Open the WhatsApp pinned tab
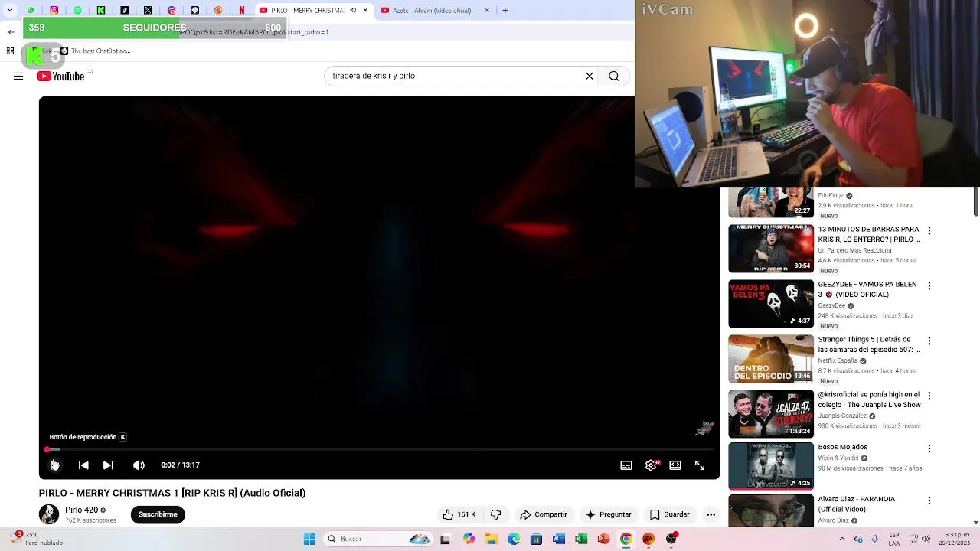This screenshot has width=980, height=551. [31, 10]
